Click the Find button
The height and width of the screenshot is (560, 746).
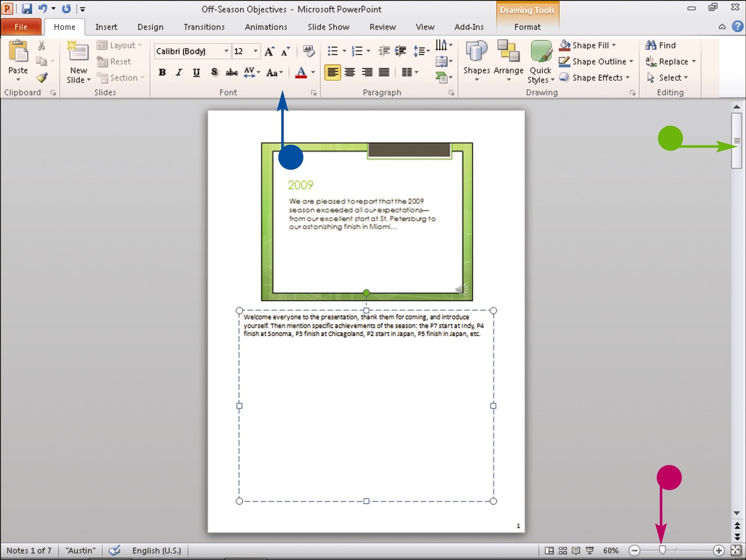(x=661, y=45)
